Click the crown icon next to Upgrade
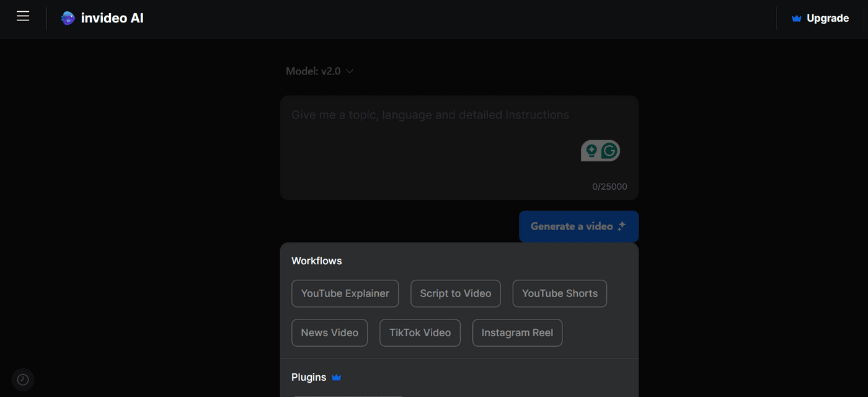 pyautogui.click(x=795, y=18)
